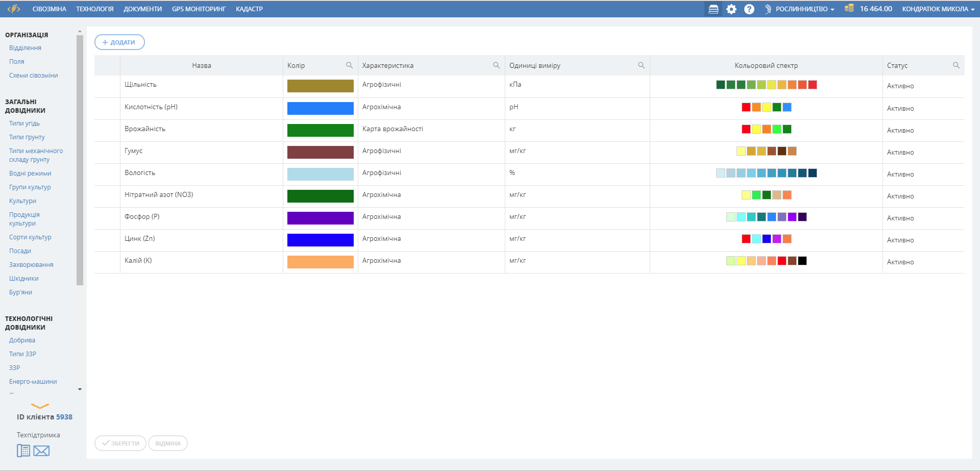Open the GPS Моніторинг menu
This screenshot has width=980, height=471.
tap(199, 9)
